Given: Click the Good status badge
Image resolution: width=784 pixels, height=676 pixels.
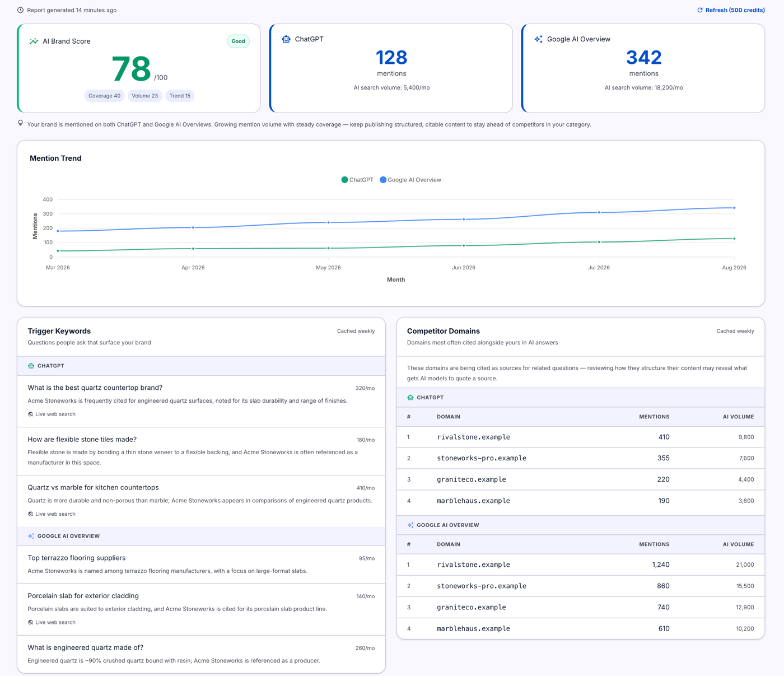Looking at the screenshot, I should [x=238, y=41].
